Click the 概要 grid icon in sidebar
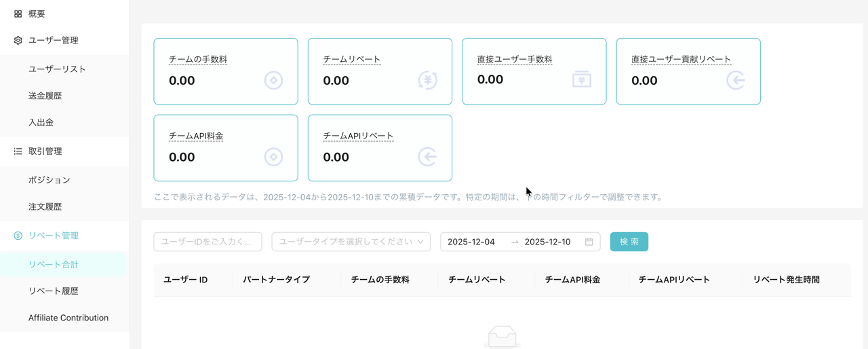Screen dimensions: 868x349 pyautogui.click(x=18, y=14)
